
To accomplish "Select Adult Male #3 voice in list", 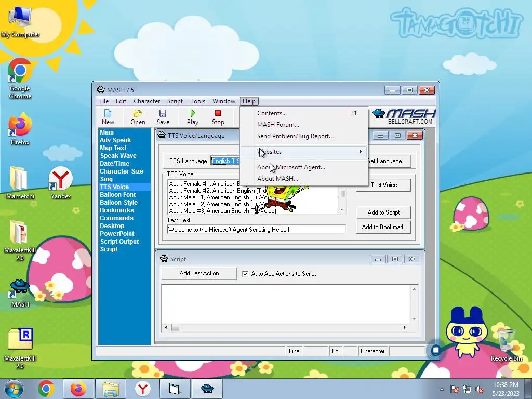I will (x=222, y=211).
